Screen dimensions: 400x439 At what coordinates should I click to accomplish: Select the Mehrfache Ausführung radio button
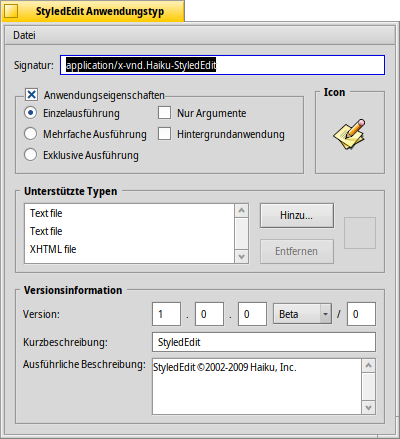coord(30,134)
